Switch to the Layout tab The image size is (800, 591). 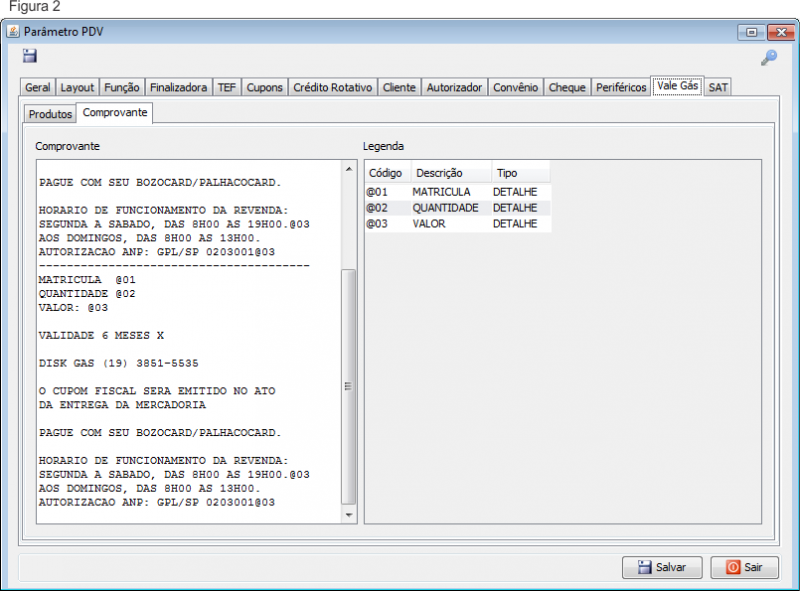click(77, 87)
